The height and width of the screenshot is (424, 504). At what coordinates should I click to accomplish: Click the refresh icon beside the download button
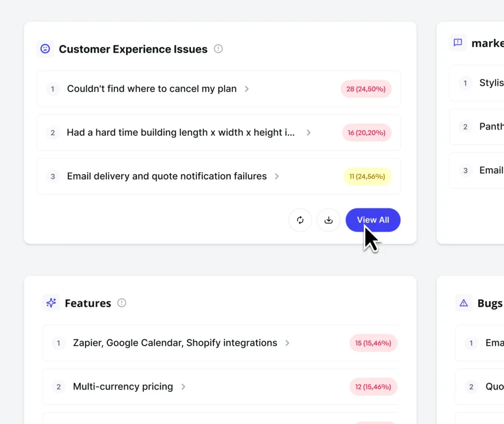[300, 220]
